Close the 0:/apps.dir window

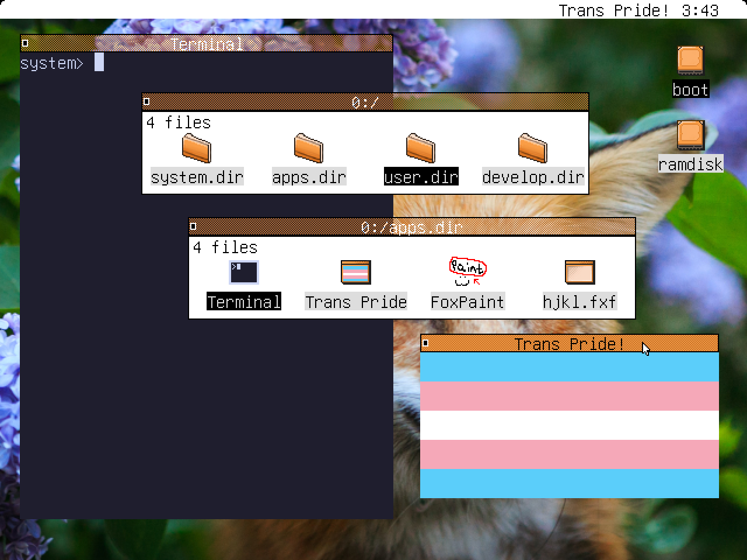coord(193,226)
